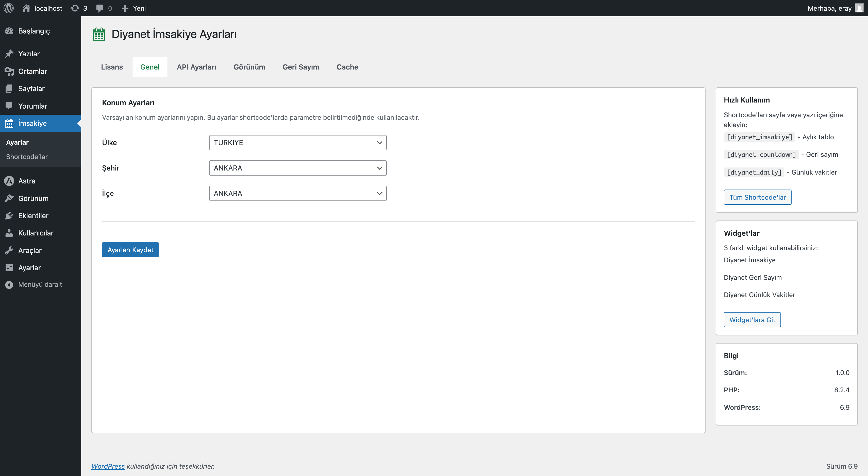Click the green calendar icon beside page title
This screenshot has height=476, width=868.
pos(99,34)
